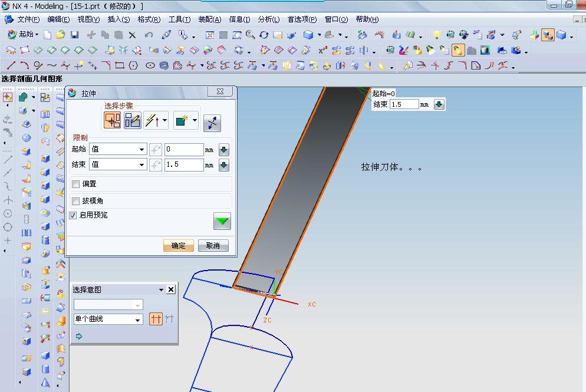Click the reverse direction icon in dialog
The width and height of the screenshot is (586, 392).
212,123
